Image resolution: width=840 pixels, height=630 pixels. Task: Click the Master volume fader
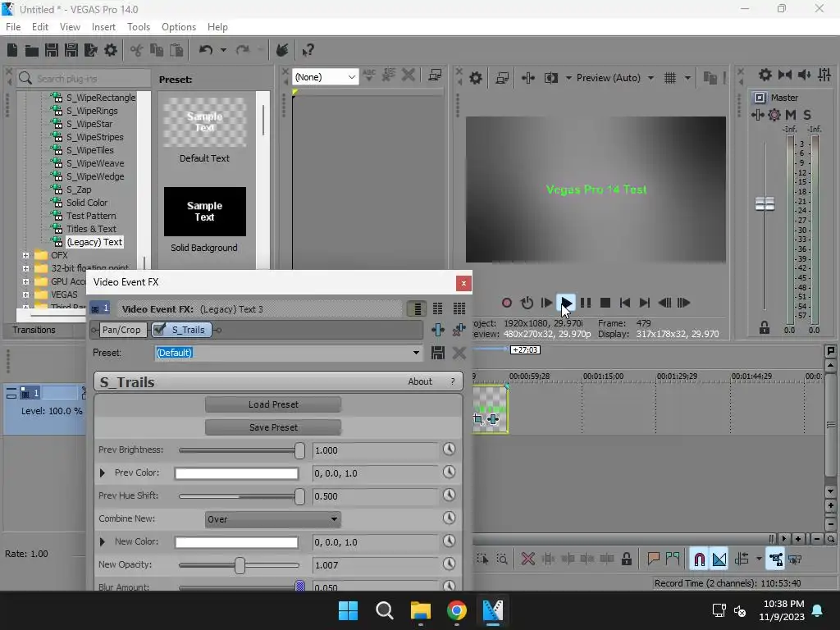[x=765, y=204]
